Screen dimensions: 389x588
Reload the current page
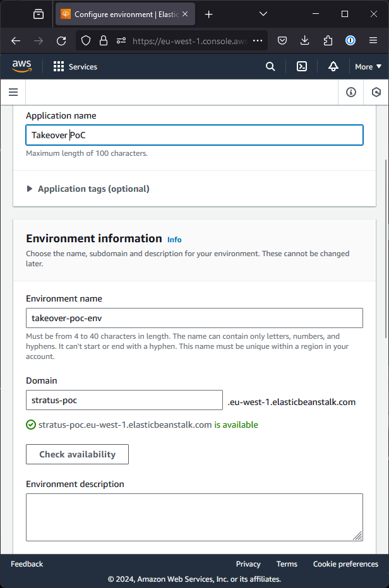click(x=61, y=40)
